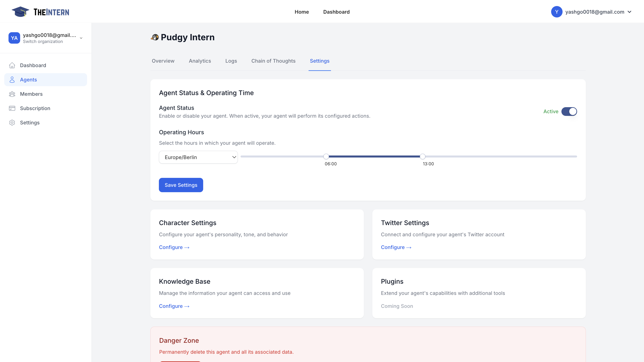
Task: Switch to the Analytics tab
Action: [200, 61]
